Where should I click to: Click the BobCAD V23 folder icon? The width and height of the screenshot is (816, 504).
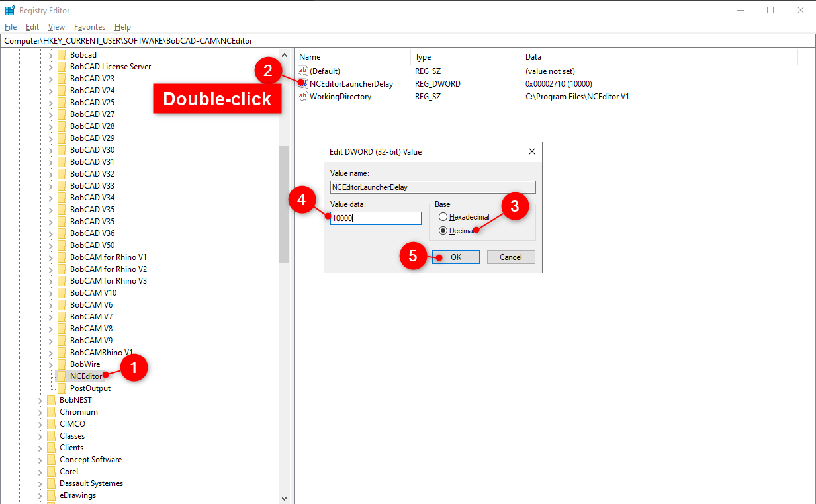click(x=62, y=79)
